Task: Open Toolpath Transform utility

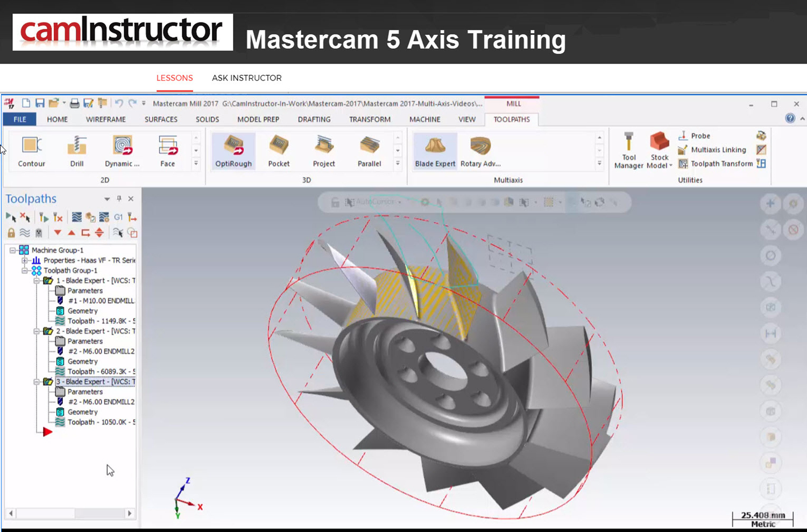Action: [716, 164]
